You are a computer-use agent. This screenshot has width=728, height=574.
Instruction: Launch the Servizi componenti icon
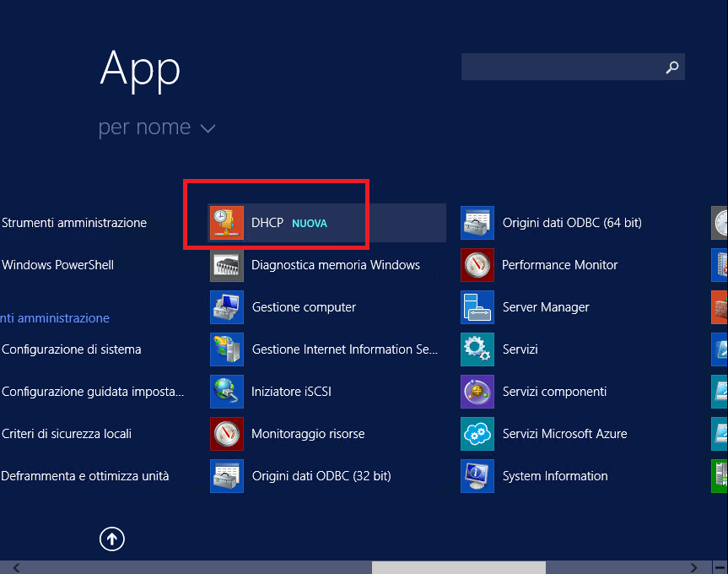477,392
